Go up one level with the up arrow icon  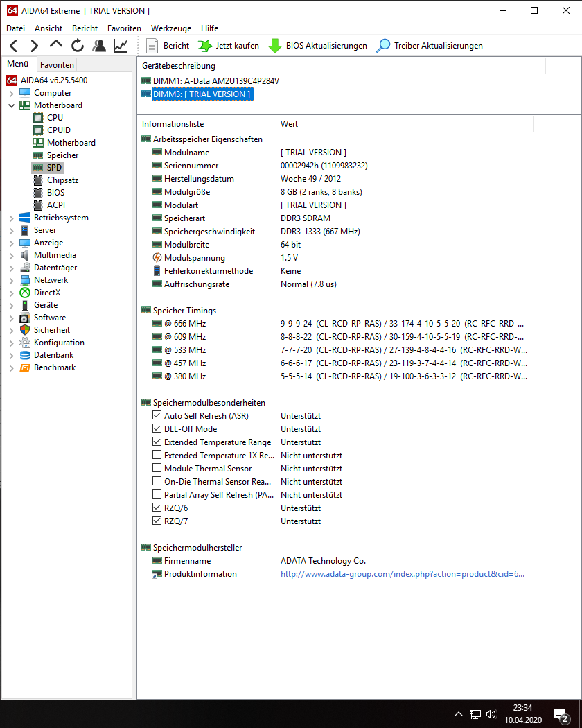56,44
